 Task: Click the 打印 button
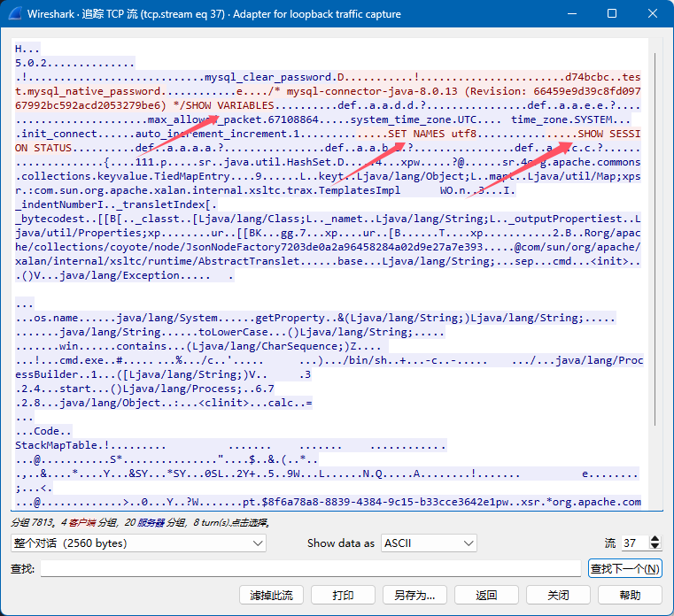(x=343, y=595)
